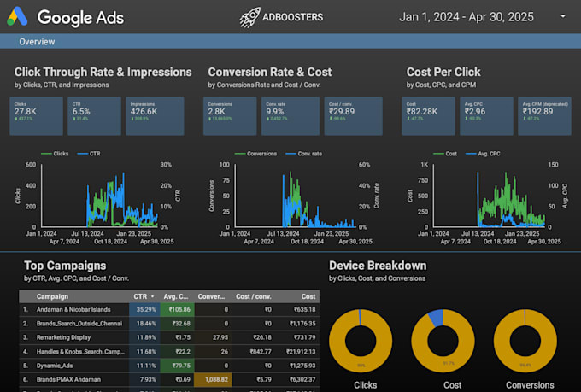This screenshot has width=581, height=392.
Task: Click the date range Jan 1, 2024 - Apr 30, 2025
Action: (x=467, y=17)
